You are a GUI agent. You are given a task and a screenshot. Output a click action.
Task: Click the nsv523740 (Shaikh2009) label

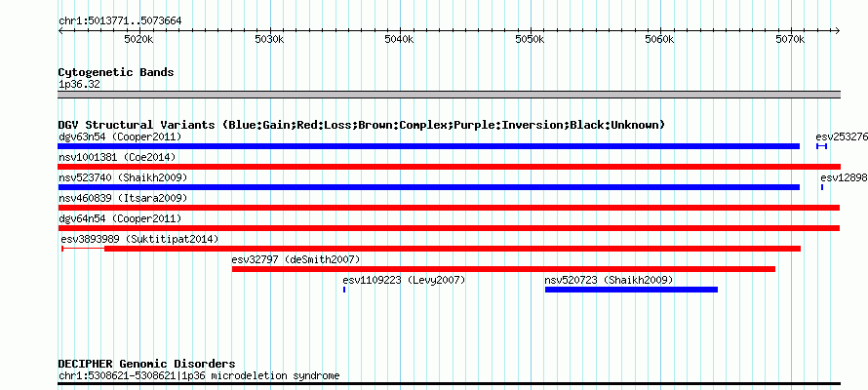[123, 177]
